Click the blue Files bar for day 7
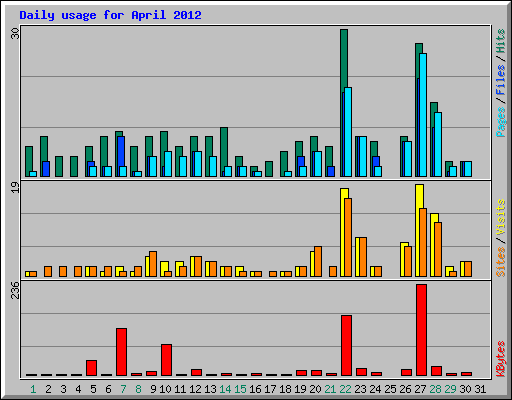Screen dimensions: 512x400 [121, 151]
